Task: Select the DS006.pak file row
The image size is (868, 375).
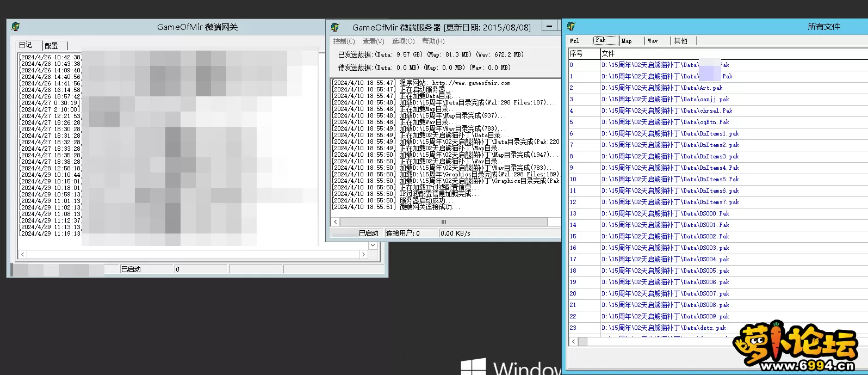Action: (x=718, y=282)
